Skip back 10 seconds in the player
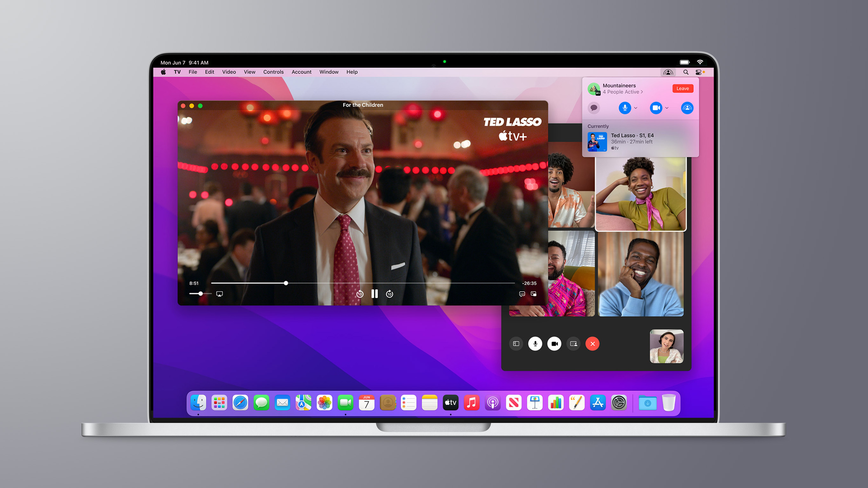This screenshot has width=868, height=488. pos(360,294)
